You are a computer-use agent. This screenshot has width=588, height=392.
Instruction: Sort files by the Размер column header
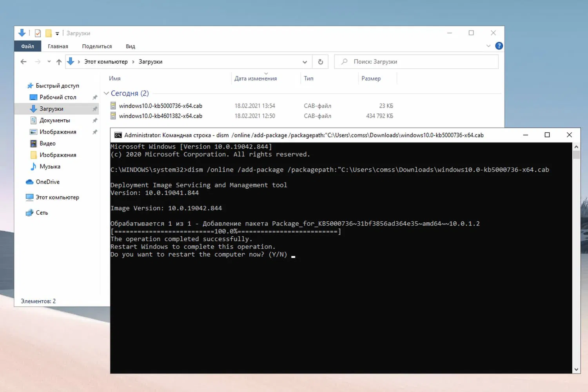[371, 78]
